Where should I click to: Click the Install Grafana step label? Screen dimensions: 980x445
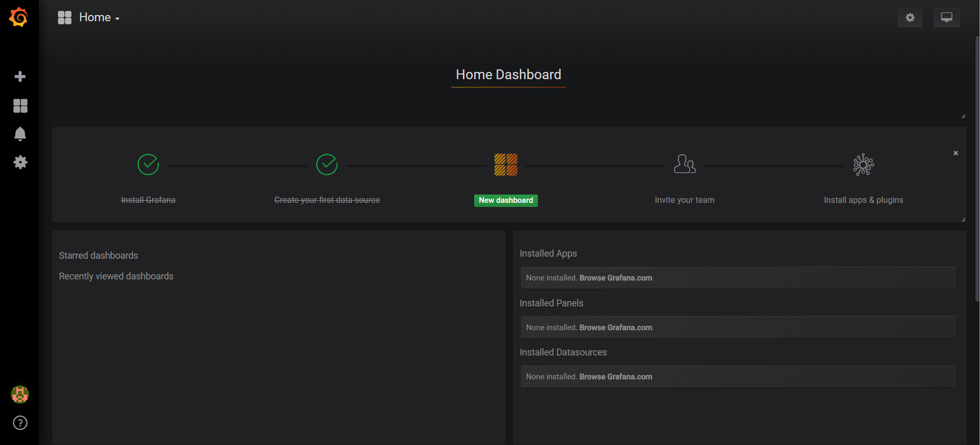[148, 200]
